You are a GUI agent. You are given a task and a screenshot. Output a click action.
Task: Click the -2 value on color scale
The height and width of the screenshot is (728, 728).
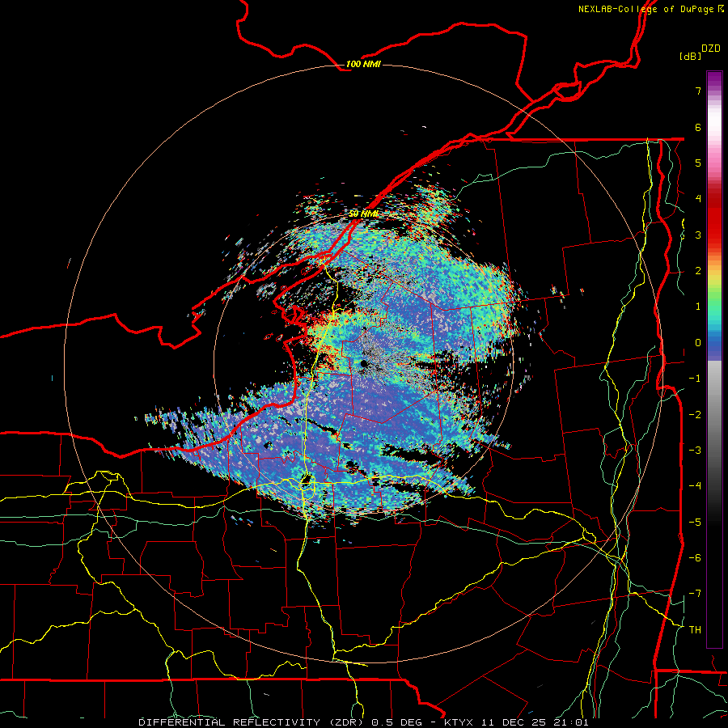[695, 415]
